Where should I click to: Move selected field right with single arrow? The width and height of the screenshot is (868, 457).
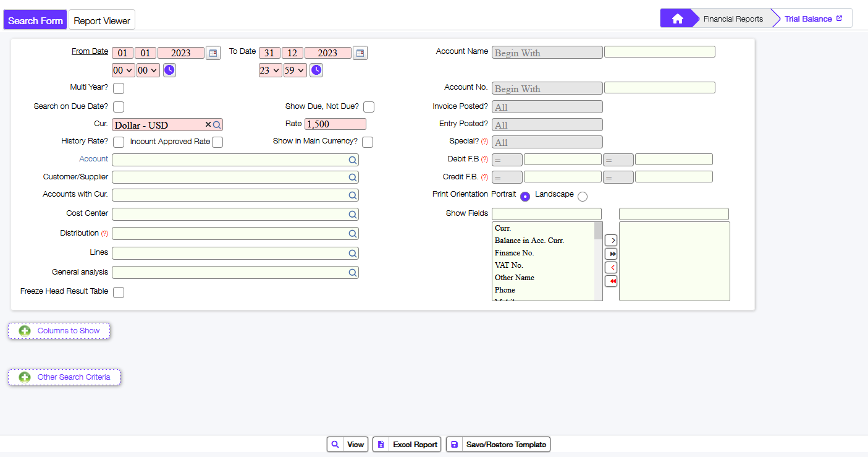point(611,240)
